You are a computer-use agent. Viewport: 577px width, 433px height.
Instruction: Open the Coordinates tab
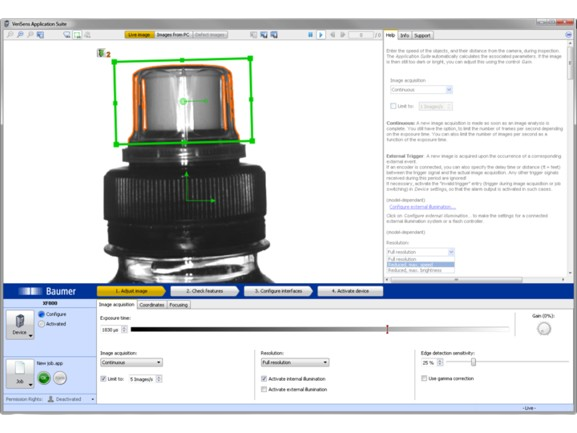152,305
